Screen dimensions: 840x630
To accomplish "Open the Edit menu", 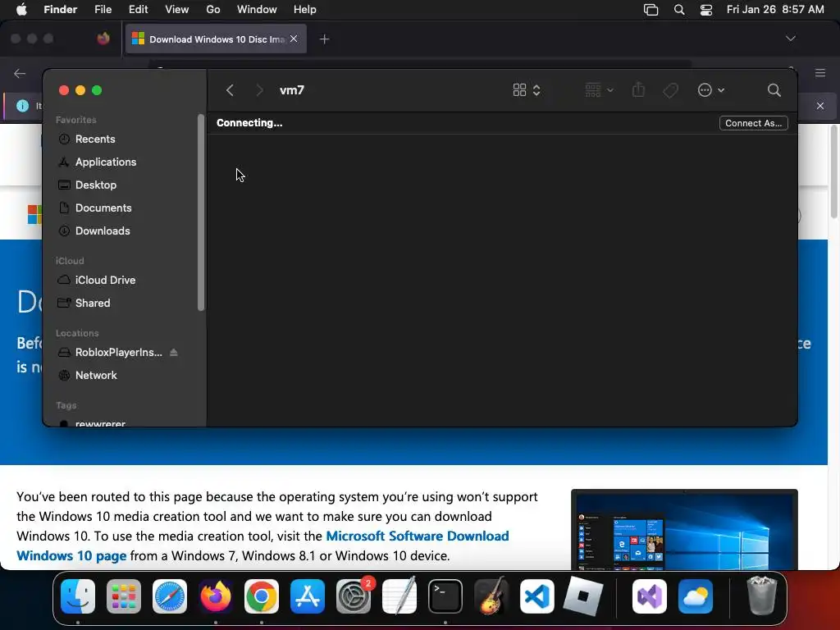I will (x=138, y=10).
